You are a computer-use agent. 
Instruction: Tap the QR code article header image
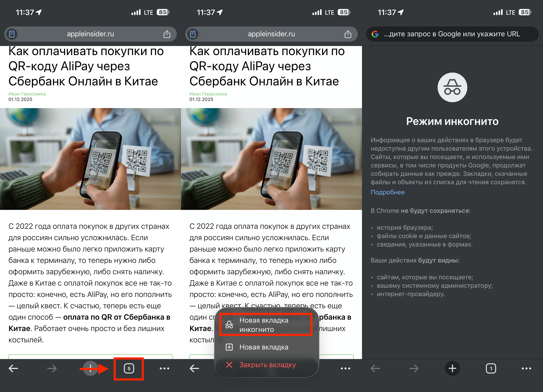pos(90,158)
